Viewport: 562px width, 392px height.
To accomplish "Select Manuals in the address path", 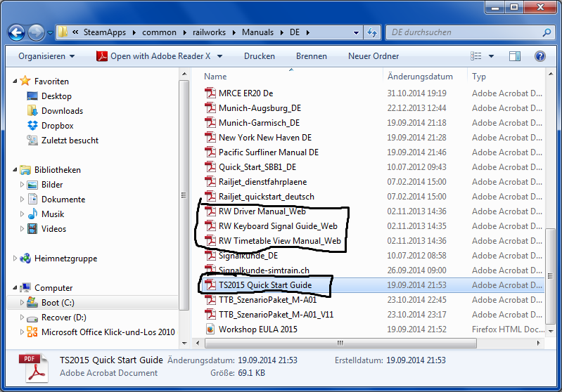I will point(257,32).
